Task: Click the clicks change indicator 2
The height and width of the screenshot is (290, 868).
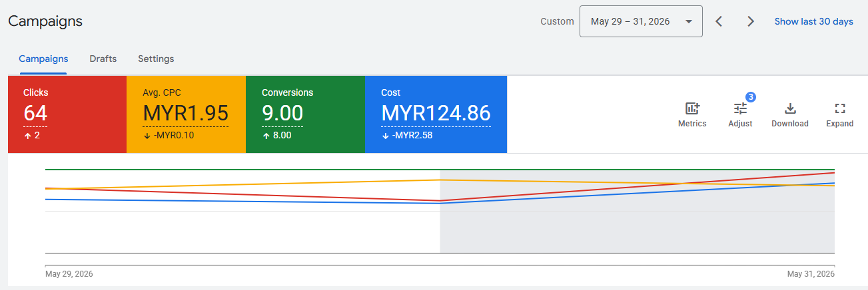Action: pos(32,136)
